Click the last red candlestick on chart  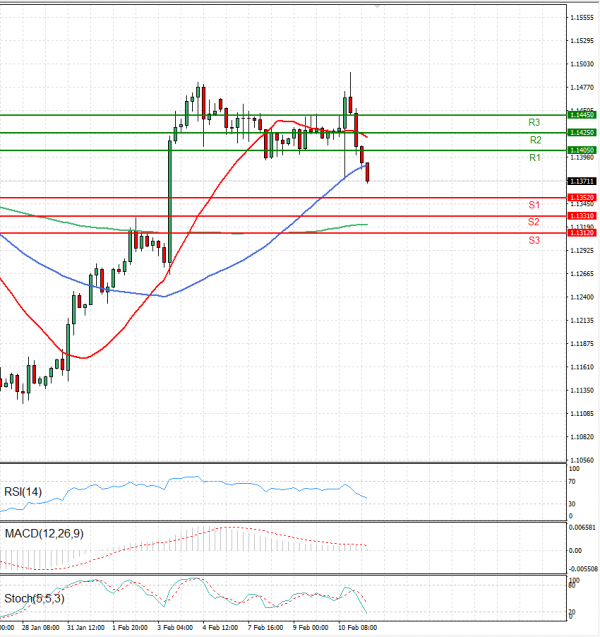tap(367, 172)
